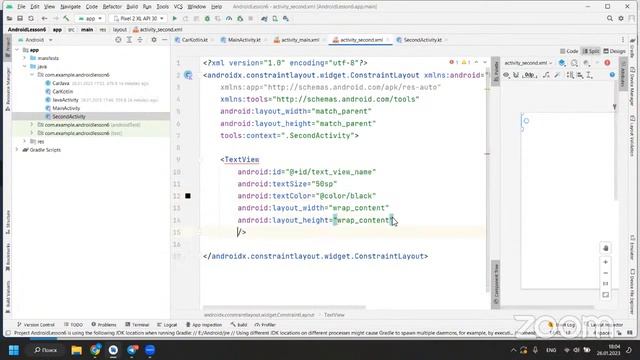
Task: Click the Save All icon in toolbar
Action: 20,18
